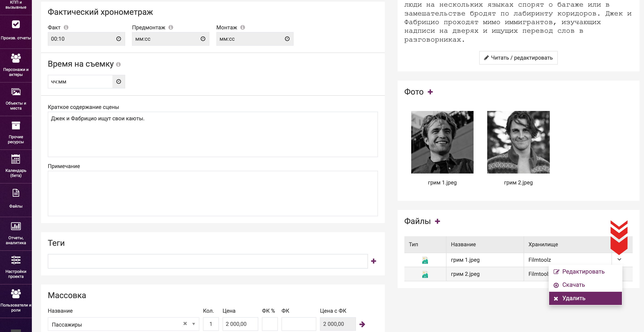
Task: Click plus icon next to Файлы heading
Action: click(437, 221)
